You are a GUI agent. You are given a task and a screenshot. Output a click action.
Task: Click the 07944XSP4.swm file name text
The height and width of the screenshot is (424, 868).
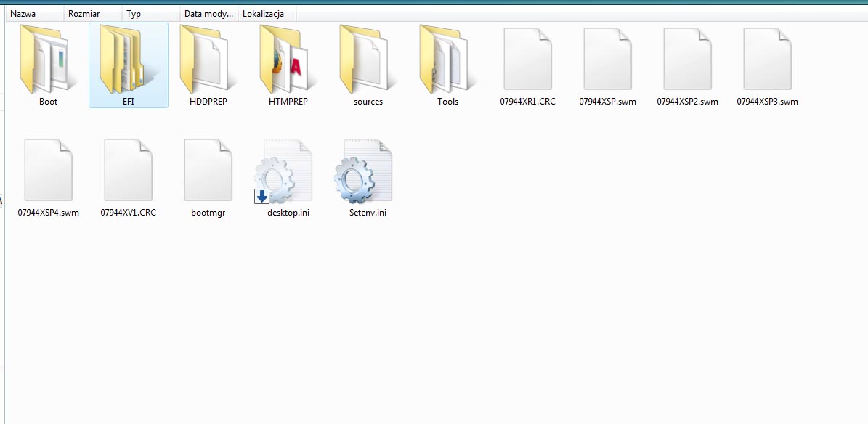[48, 213]
